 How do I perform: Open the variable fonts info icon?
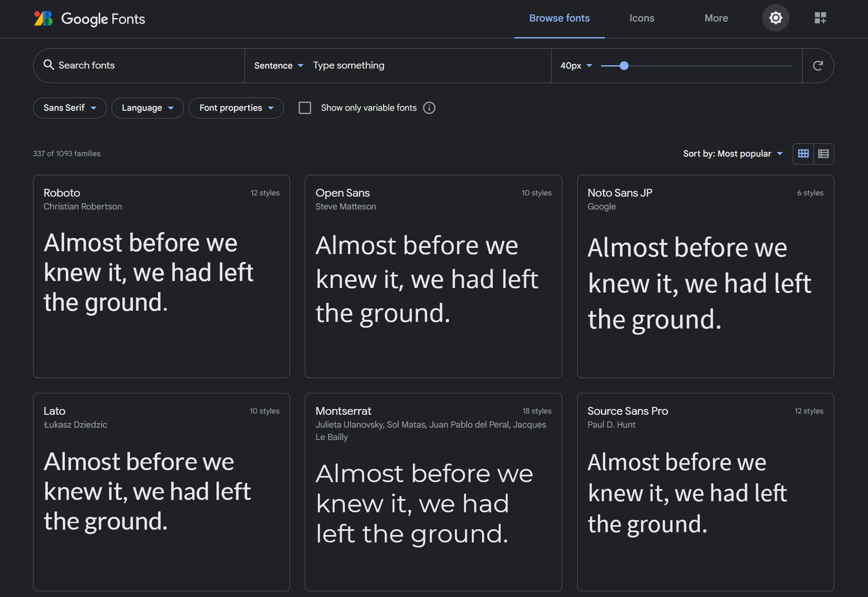[429, 108]
